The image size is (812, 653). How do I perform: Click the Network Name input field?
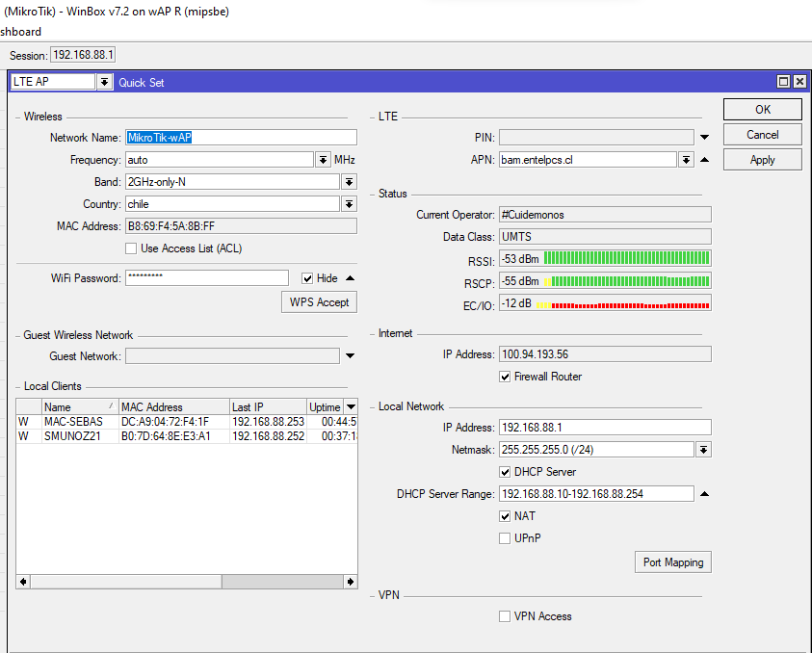coord(241,138)
